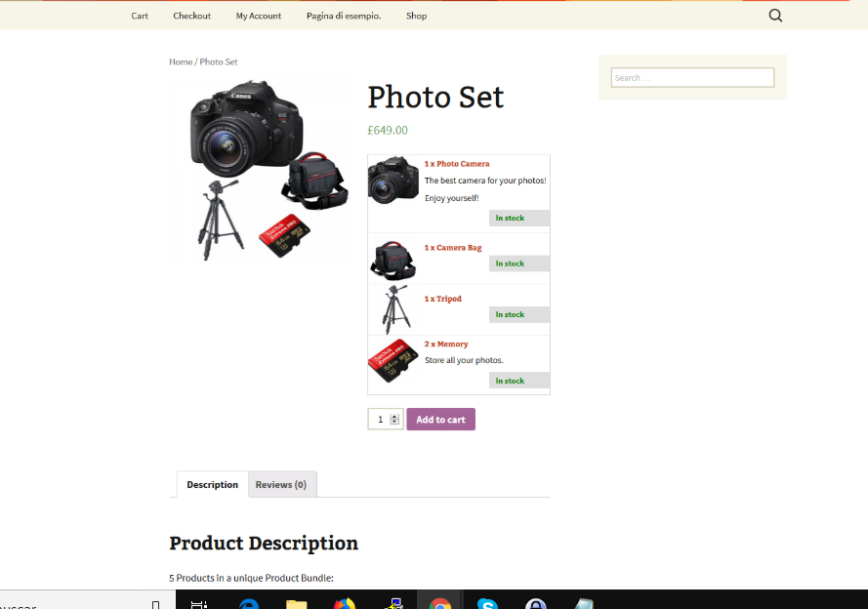Open Edge browser from the taskbar
The width and height of the screenshot is (868, 609).
[x=249, y=604]
